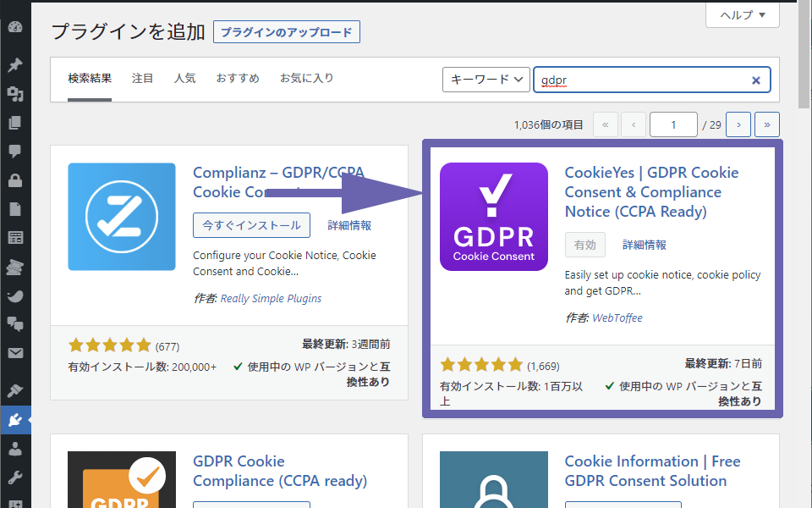Open the Dashboard gauge icon in sidebar
812x508 pixels.
[x=15, y=27]
